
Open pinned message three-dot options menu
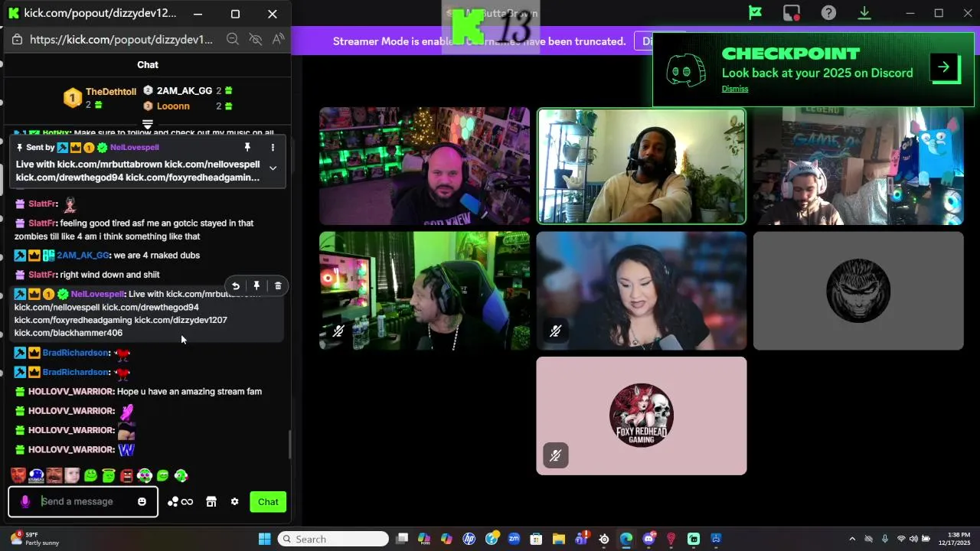[x=273, y=147]
